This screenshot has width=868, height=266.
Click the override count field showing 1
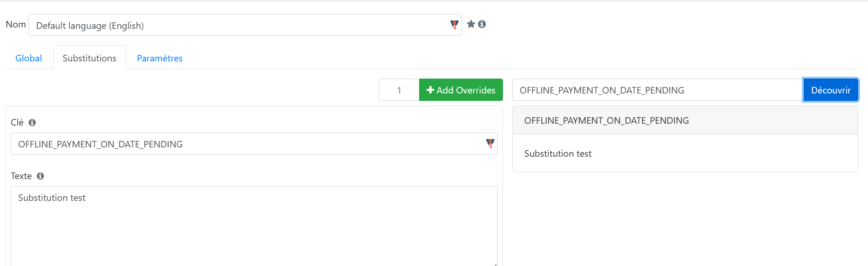click(x=399, y=90)
